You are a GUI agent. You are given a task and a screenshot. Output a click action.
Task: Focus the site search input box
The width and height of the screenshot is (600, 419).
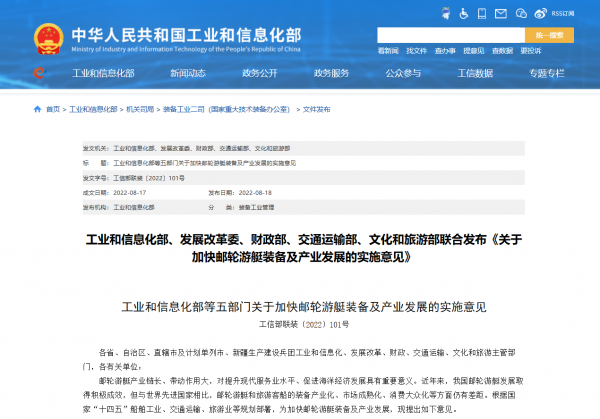[x=451, y=35]
